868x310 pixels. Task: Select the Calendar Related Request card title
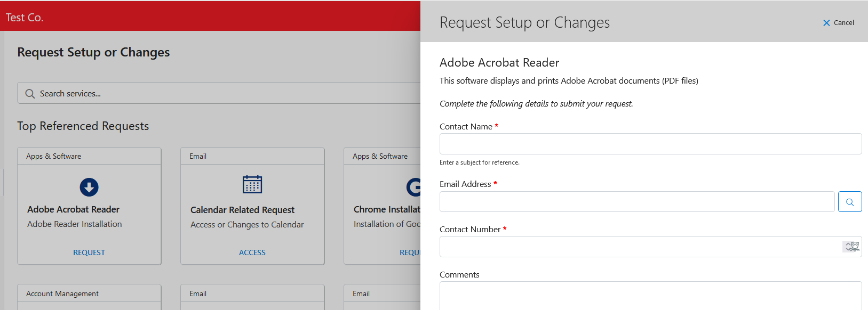[242, 210]
